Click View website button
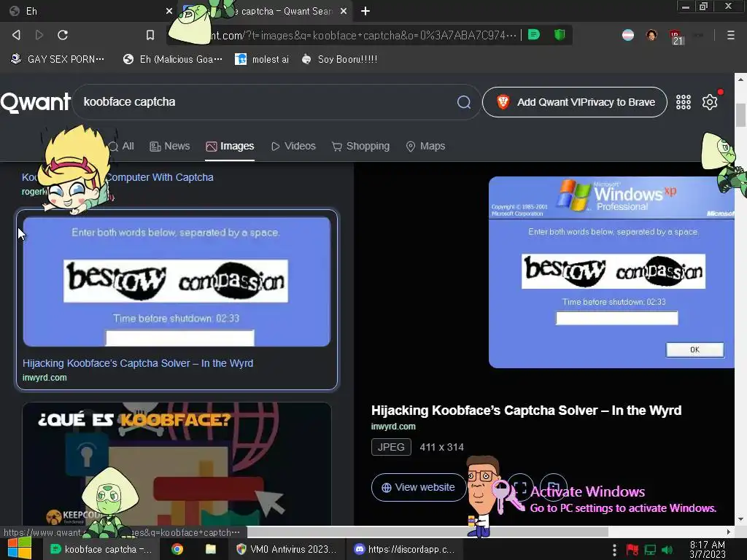Viewport: 747px width, 560px height. pyautogui.click(x=418, y=487)
